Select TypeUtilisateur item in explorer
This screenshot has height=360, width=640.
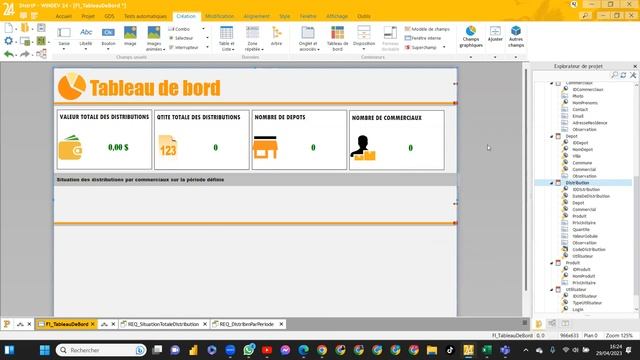(587, 303)
